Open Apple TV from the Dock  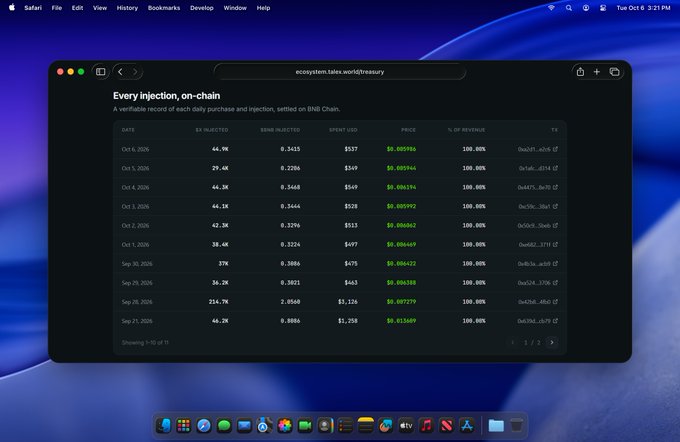coord(406,426)
